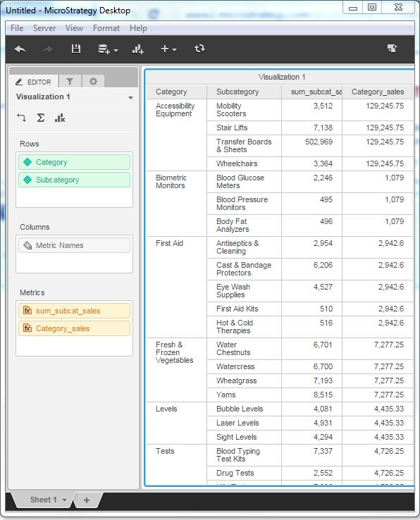Click the undo arrow in toolbar
The width and height of the screenshot is (420, 520).
click(x=20, y=49)
